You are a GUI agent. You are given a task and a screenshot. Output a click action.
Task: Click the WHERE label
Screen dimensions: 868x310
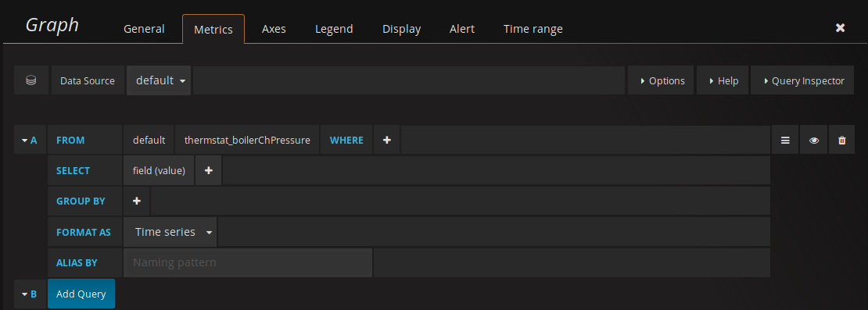click(346, 141)
